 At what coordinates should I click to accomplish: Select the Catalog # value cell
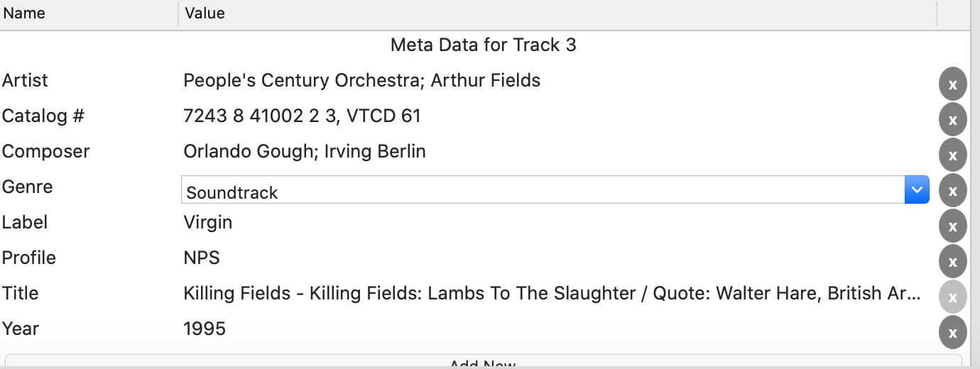(x=302, y=116)
